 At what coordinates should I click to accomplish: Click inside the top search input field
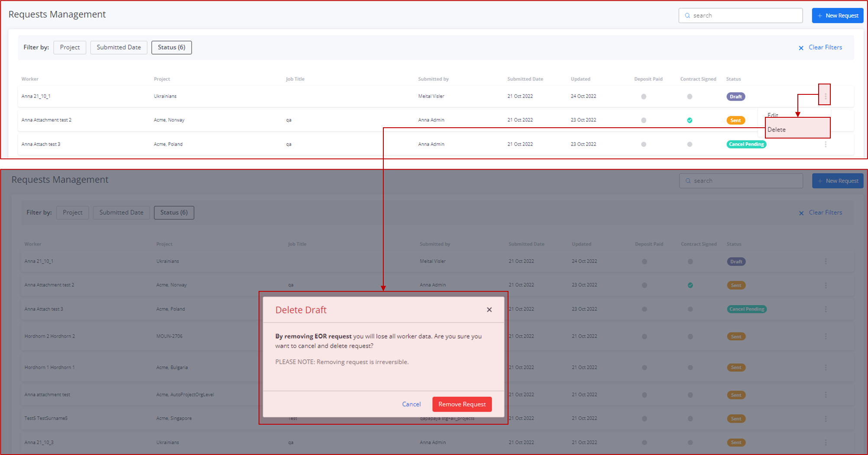point(741,15)
